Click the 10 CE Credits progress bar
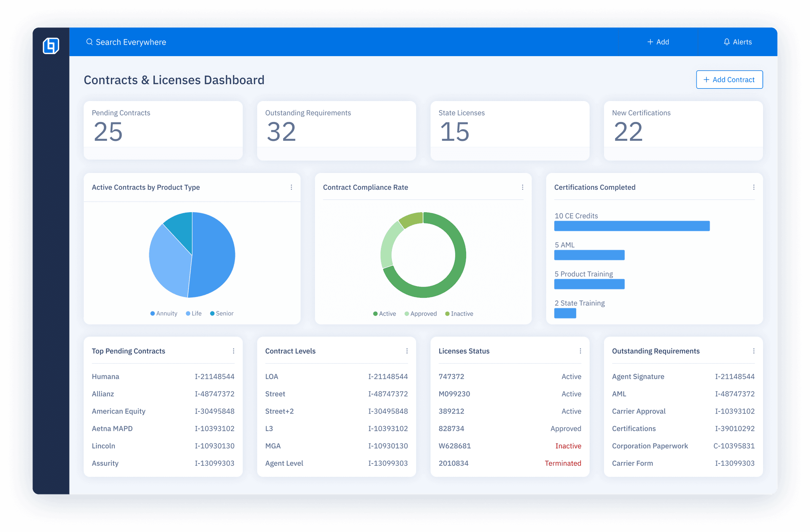The height and width of the screenshot is (532, 810). pyautogui.click(x=632, y=226)
